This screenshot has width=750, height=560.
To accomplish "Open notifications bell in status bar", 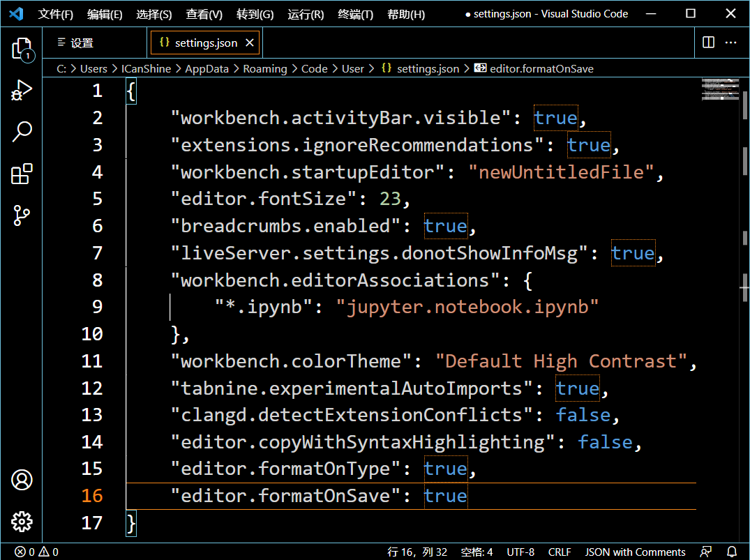I will [x=732, y=552].
